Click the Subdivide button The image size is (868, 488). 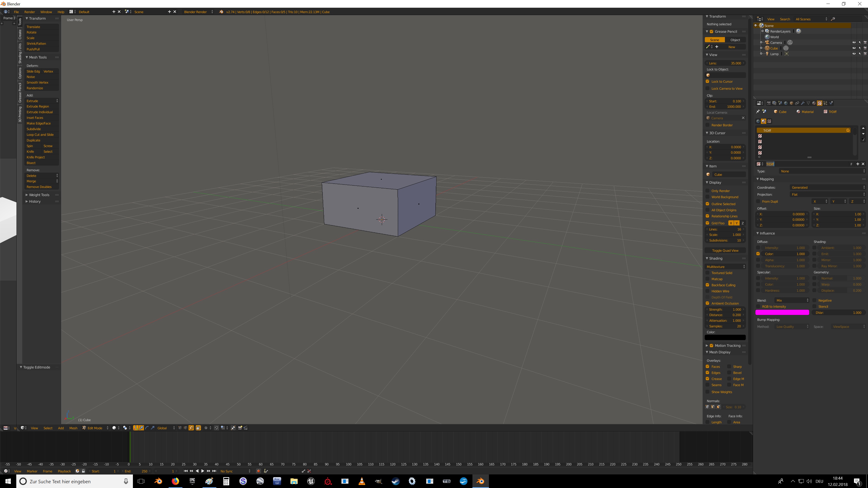(34, 129)
